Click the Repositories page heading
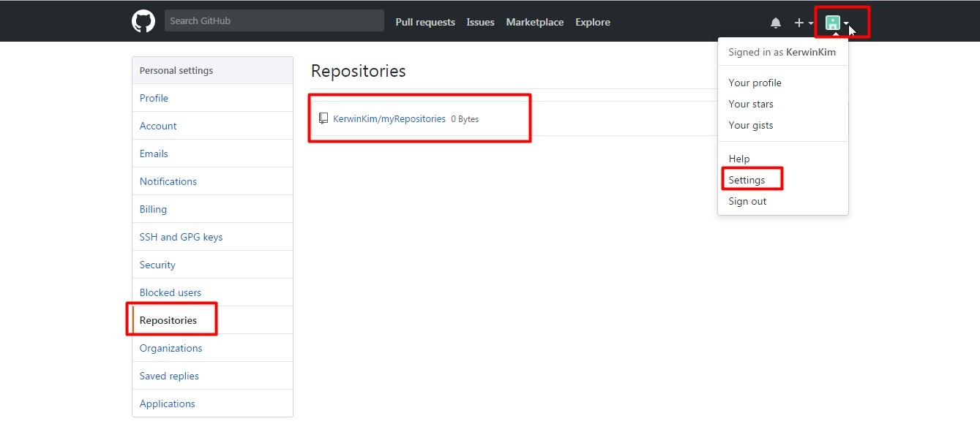The image size is (980, 424). pos(359,71)
